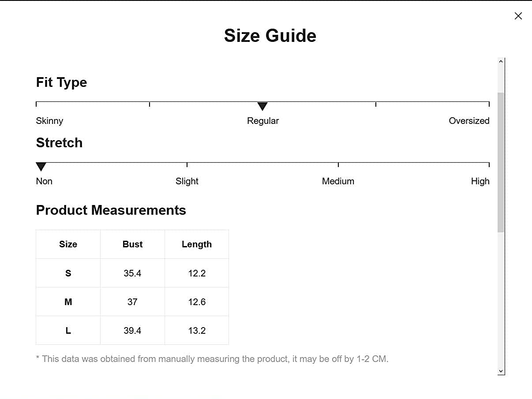Click the Length column header
This screenshot has height=399, width=532.
(x=197, y=244)
